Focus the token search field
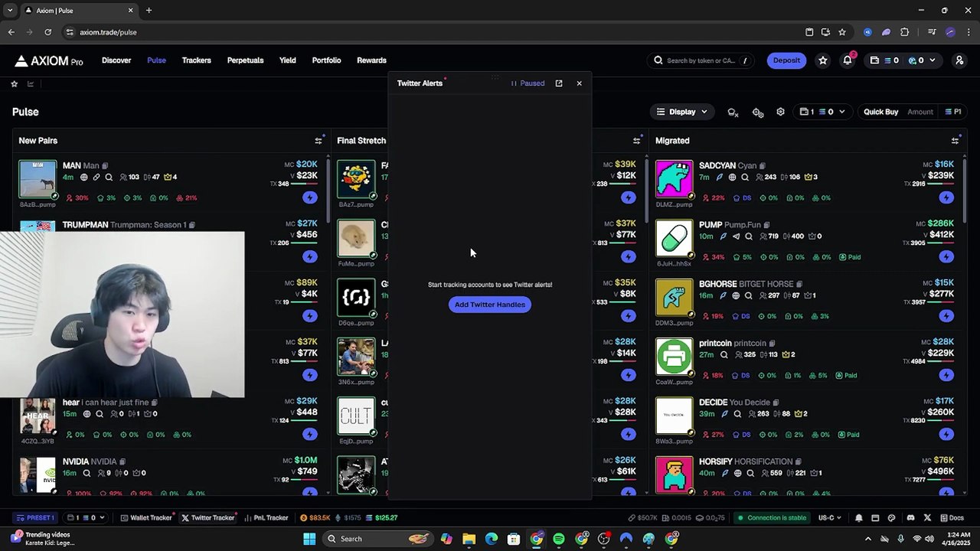Screen dimensions: 980x551 [x=701, y=60]
